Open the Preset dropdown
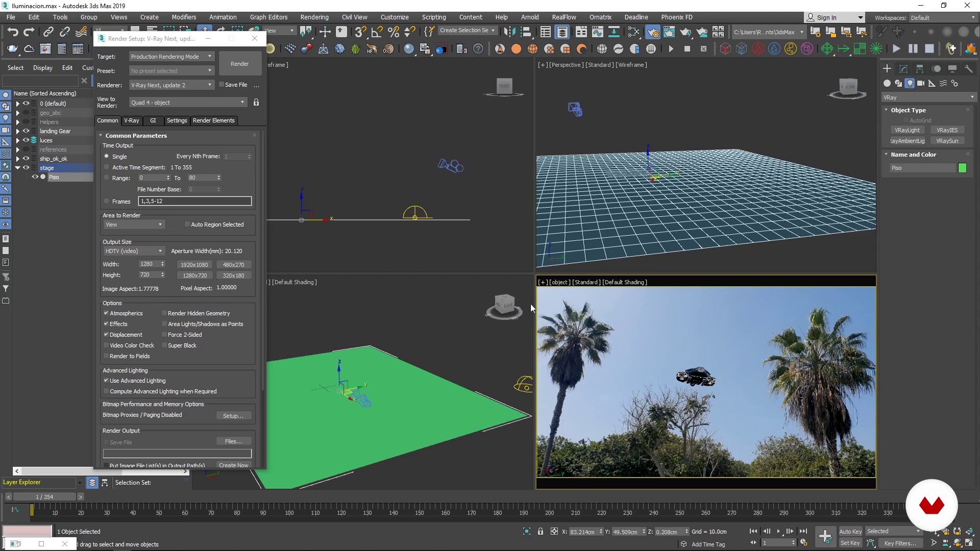The width and height of the screenshot is (980, 551). [171, 70]
